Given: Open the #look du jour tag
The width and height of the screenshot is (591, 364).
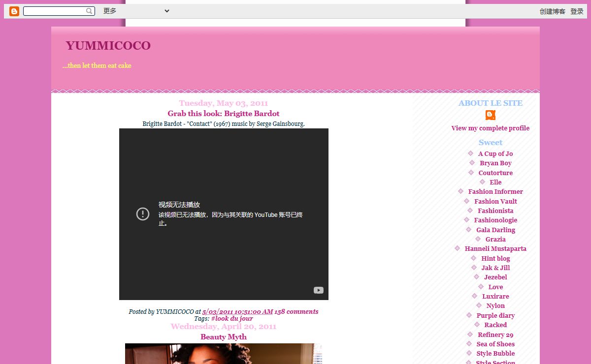Looking at the screenshot, I should point(232,318).
